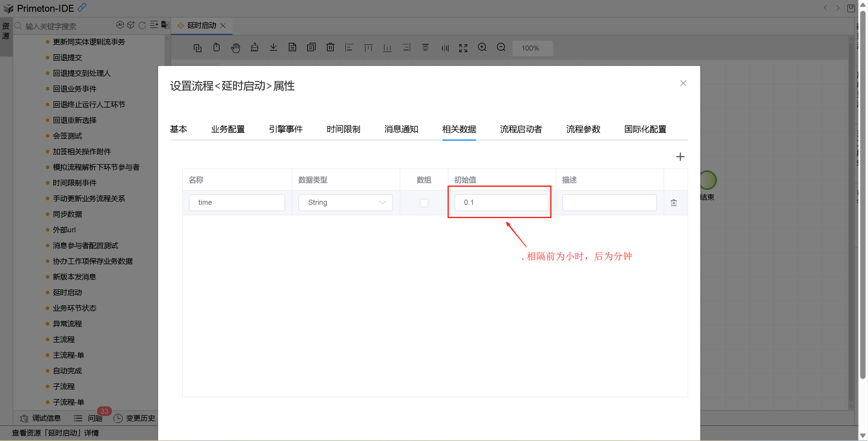Open the String data type dropdown

point(345,202)
